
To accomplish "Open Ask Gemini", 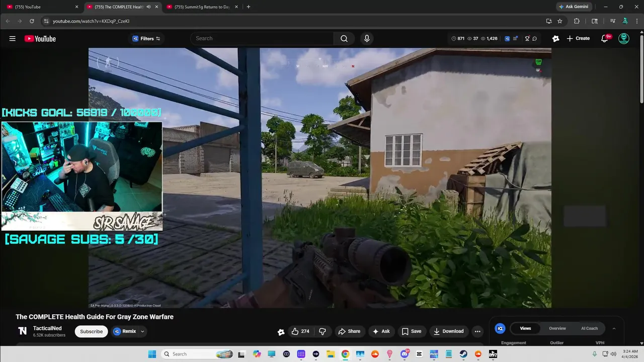I will coord(575,7).
